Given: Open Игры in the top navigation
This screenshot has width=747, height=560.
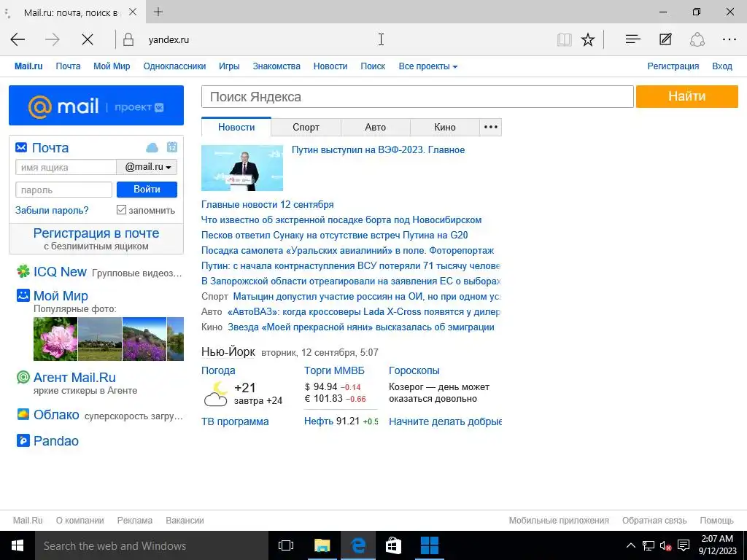Looking at the screenshot, I should coord(229,66).
